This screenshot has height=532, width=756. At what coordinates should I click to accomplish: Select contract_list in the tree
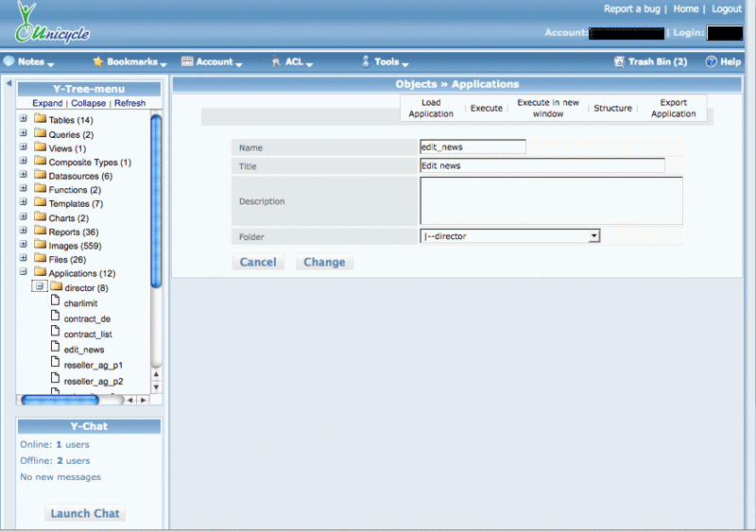click(88, 335)
